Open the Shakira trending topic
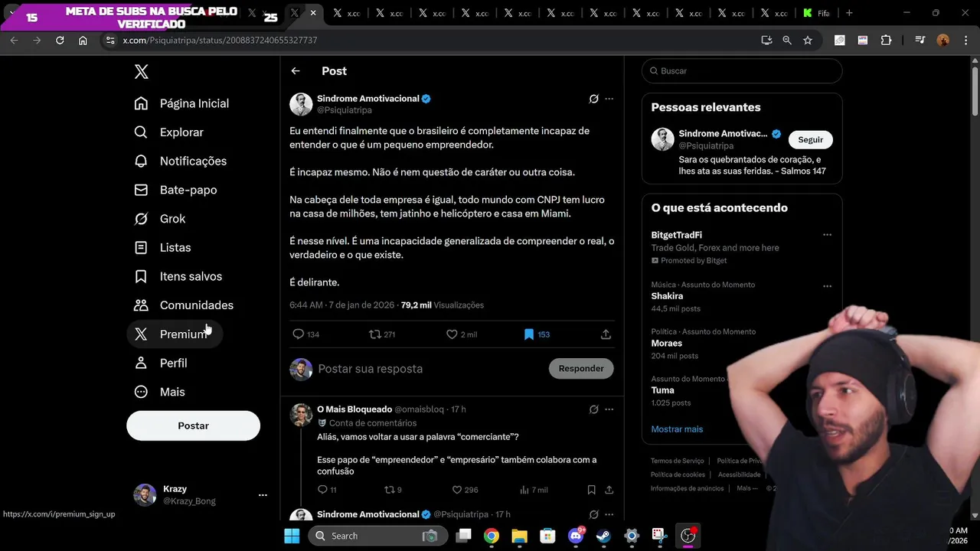 click(667, 296)
